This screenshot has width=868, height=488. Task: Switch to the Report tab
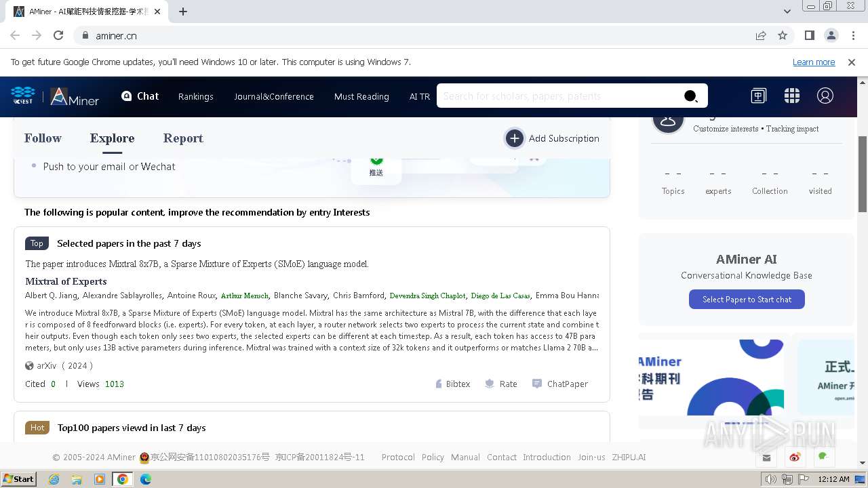point(183,138)
